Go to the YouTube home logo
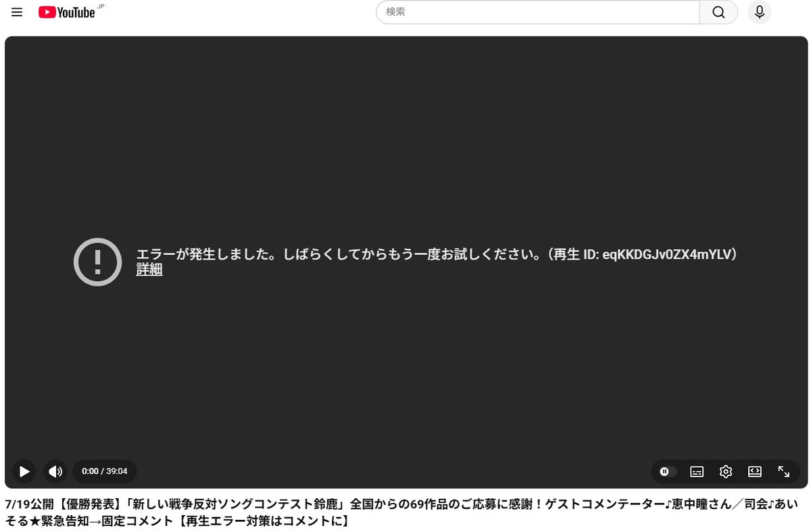This screenshot has height=532, width=811. click(67, 12)
